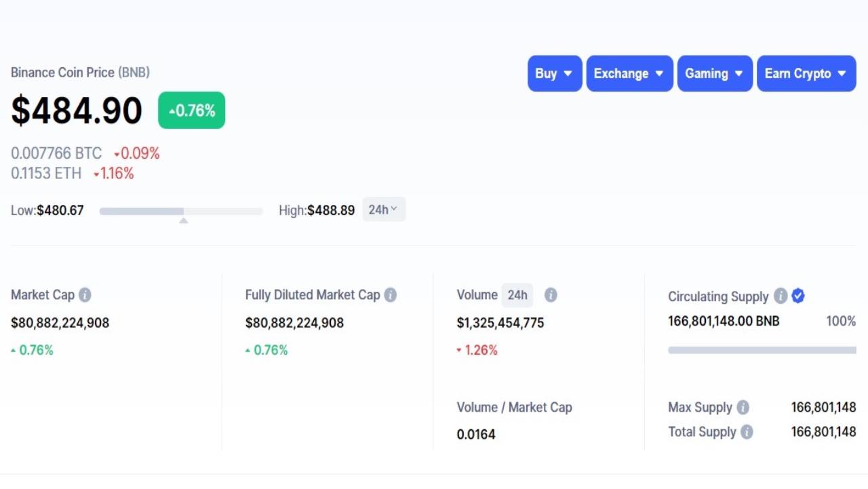Click the Binance Coin Price (BNB) heading
This screenshot has height=489, width=868.
pos(80,73)
